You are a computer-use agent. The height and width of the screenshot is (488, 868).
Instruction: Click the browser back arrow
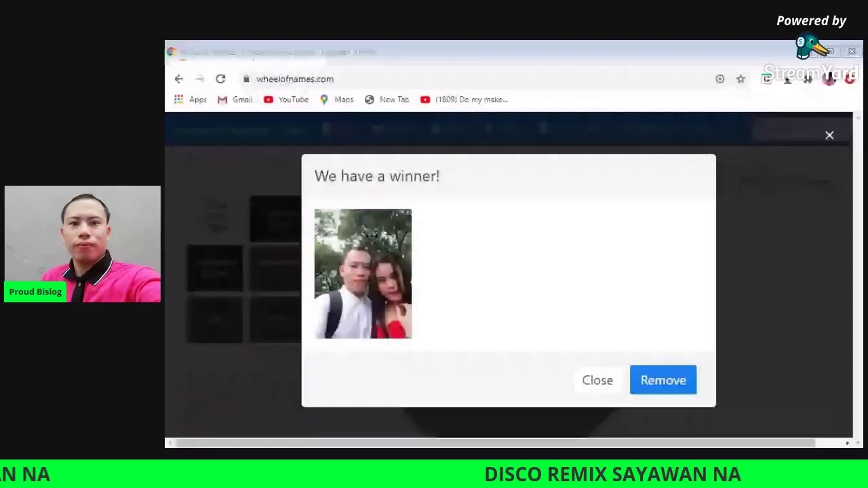pyautogui.click(x=179, y=79)
